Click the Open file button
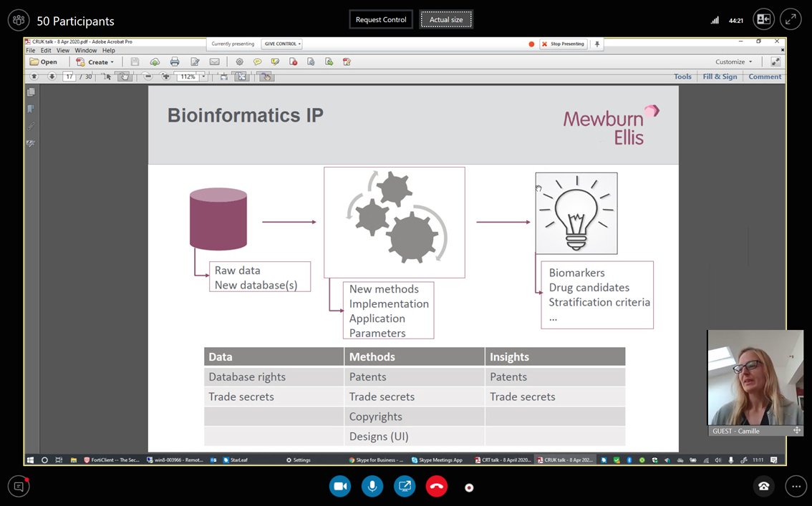Viewport: 812px width, 506px height. tap(44, 62)
